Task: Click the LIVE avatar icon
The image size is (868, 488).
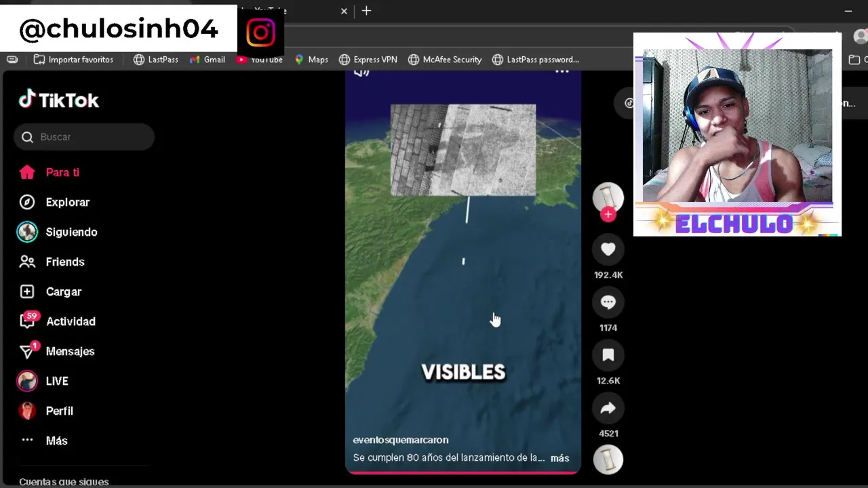Action: pyautogui.click(x=27, y=381)
